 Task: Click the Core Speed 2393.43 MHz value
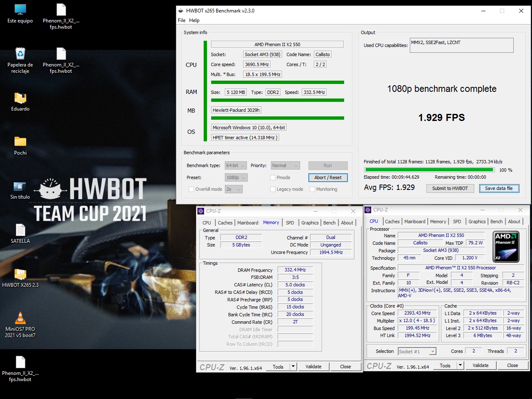point(417,313)
